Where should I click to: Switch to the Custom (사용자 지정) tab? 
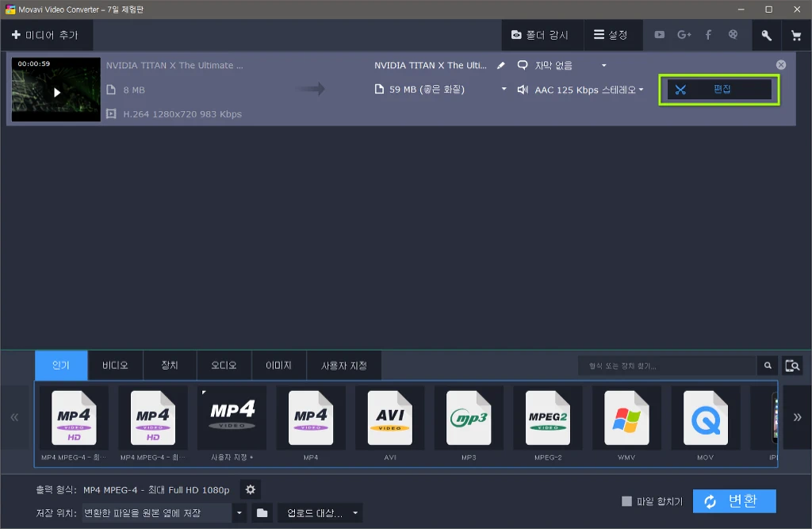(x=344, y=366)
